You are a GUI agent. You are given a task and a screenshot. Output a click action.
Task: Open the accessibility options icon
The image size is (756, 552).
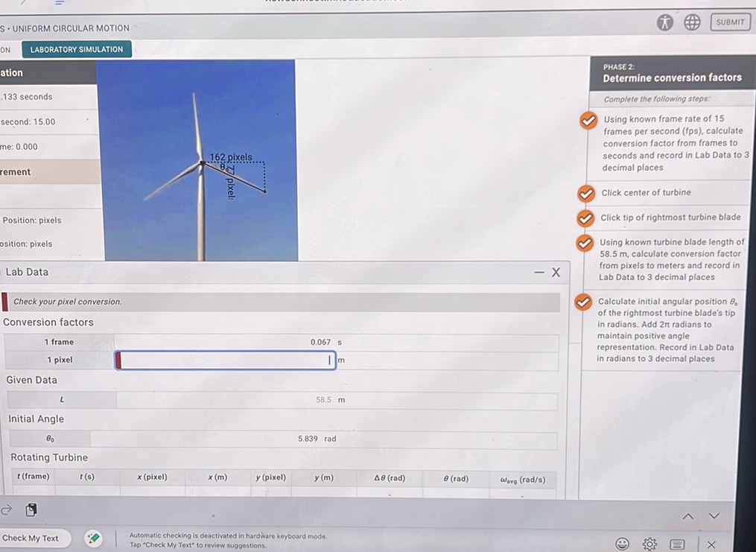tap(665, 22)
